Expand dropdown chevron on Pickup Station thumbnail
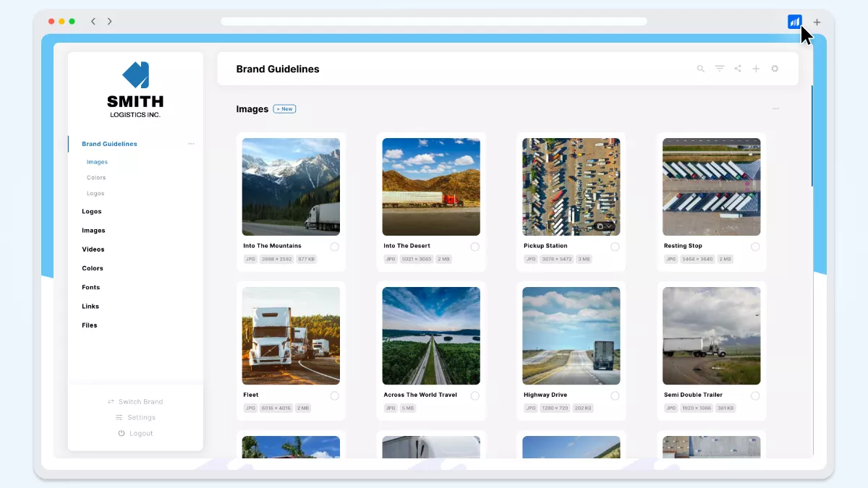 609,226
